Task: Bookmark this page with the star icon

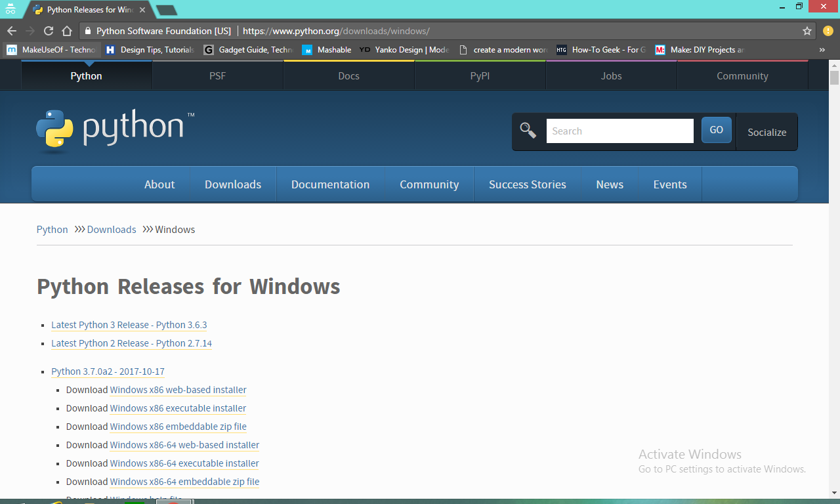Action: [x=808, y=30]
